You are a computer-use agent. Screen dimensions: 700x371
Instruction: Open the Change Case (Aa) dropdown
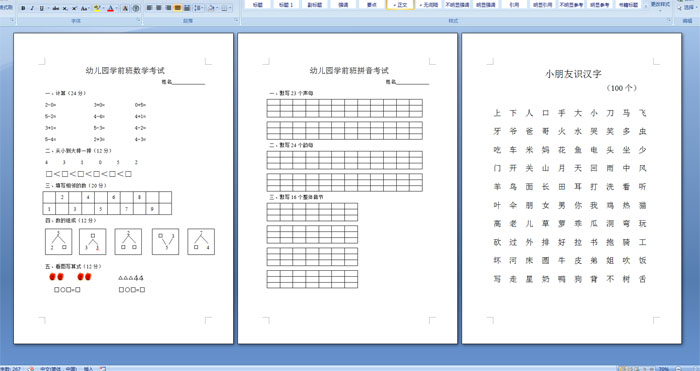(85, 8)
